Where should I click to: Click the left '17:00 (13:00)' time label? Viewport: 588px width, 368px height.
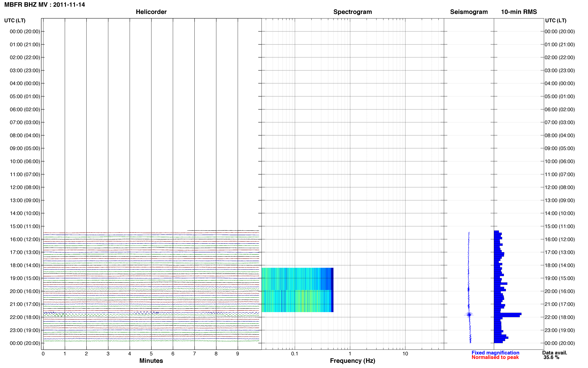25,252
